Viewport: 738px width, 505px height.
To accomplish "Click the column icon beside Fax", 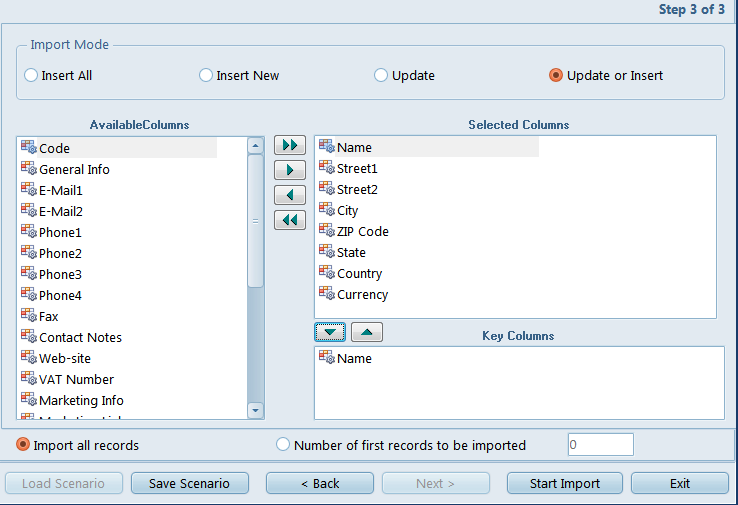I will (29, 315).
